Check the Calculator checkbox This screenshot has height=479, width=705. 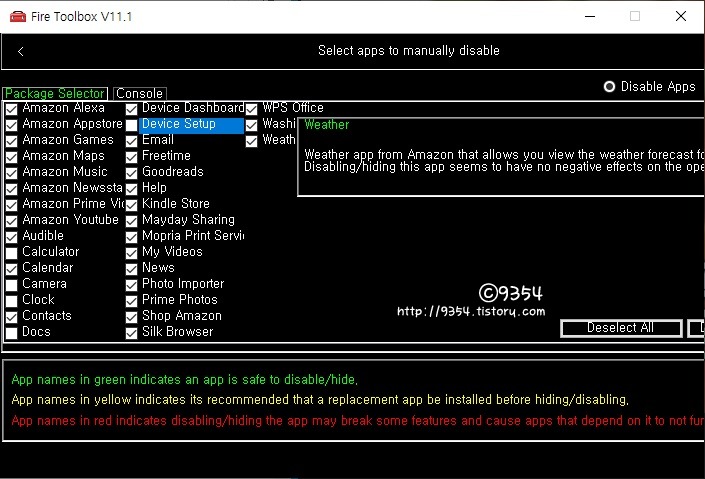(12, 252)
